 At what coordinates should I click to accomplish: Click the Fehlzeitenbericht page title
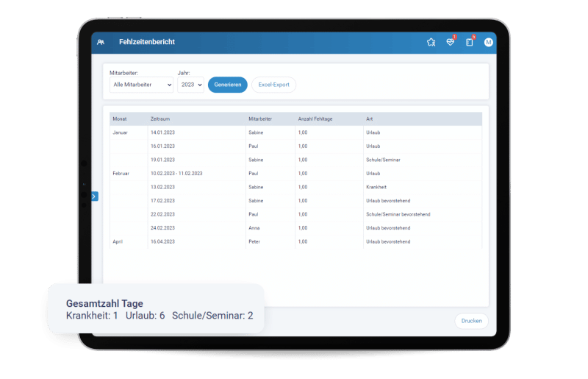click(147, 43)
